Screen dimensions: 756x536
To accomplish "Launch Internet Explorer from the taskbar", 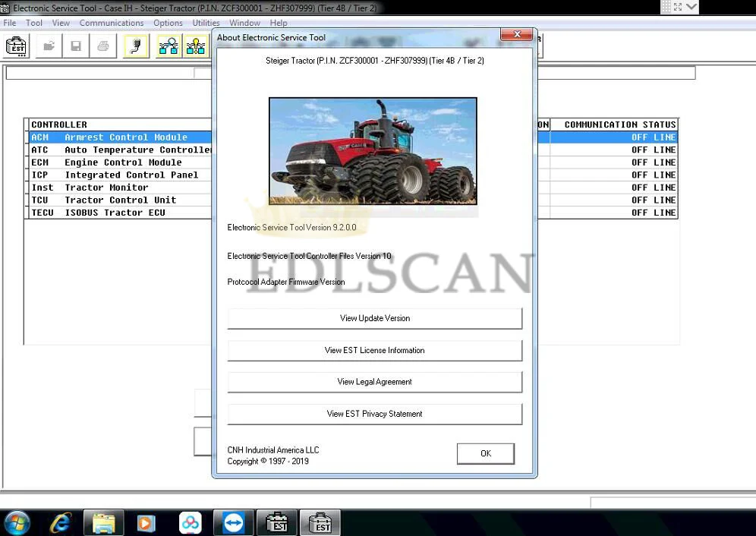I will pos(61,523).
